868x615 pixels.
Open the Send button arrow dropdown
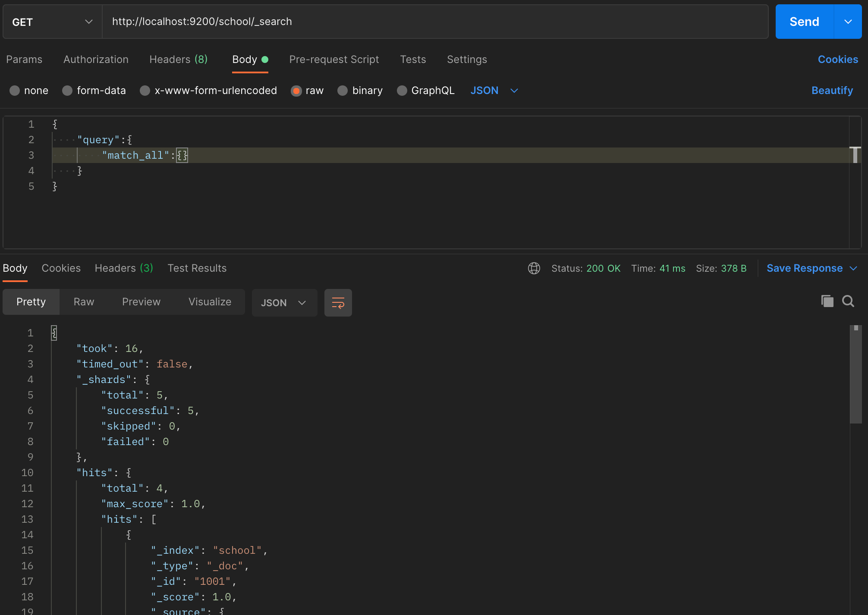click(x=848, y=22)
